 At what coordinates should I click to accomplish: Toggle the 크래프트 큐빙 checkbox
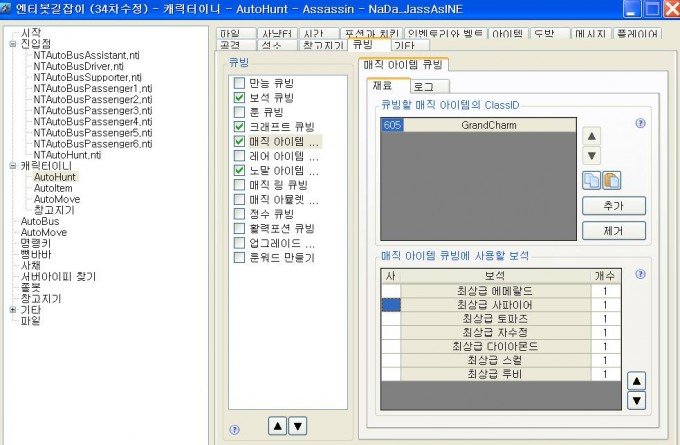239,127
